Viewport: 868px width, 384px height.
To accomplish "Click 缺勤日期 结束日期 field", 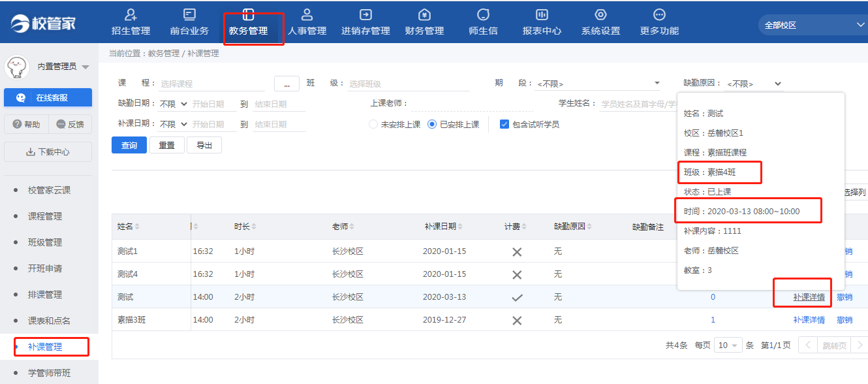I will click(x=279, y=104).
